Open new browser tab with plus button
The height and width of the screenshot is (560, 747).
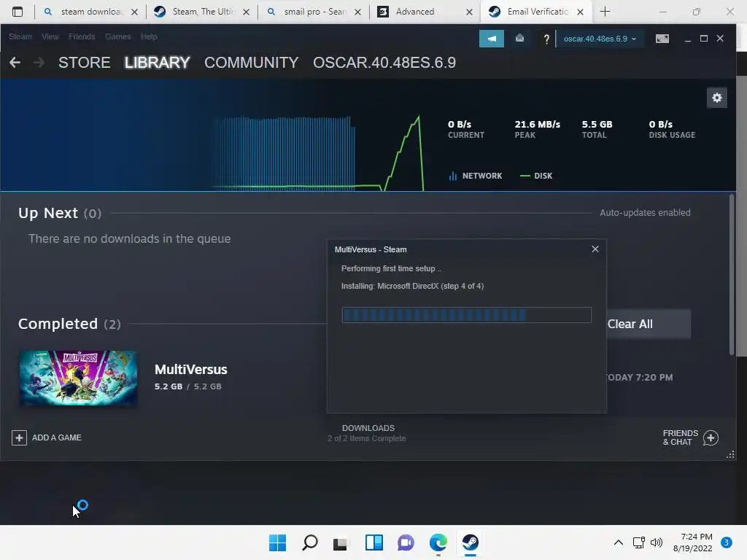pyautogui.click(x=605, y=12)
